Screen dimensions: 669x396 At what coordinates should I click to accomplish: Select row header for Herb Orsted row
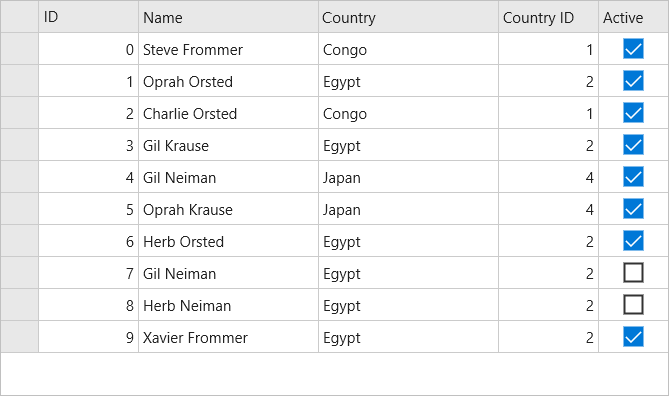pyautogui.click(x=20, y=241)
